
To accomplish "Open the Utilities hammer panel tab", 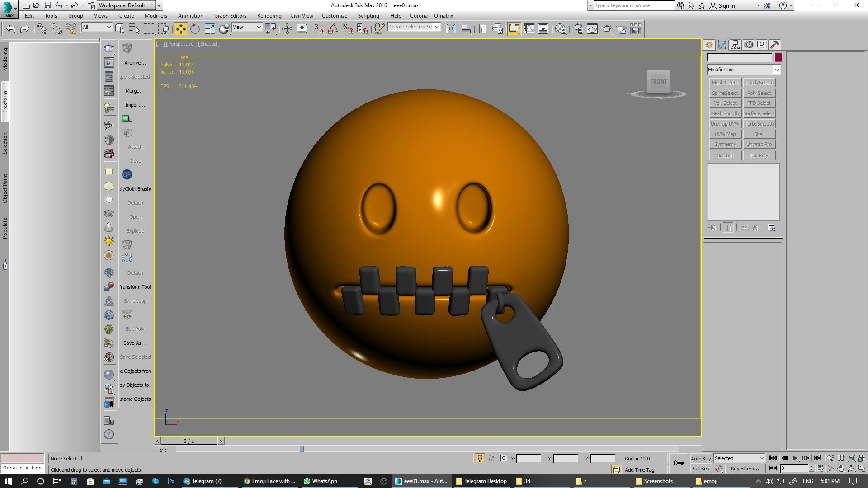I will click(775, 45).
